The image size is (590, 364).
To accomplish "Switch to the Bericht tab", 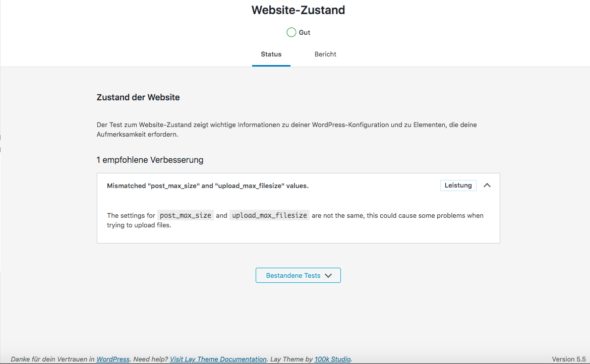I will (325, 54).
